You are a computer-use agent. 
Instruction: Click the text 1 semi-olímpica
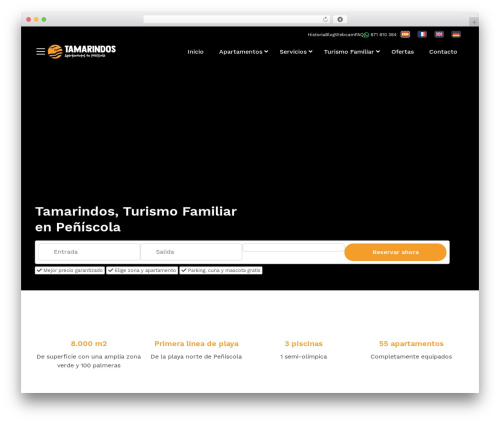pyautogui.click(x=304, y=357)
